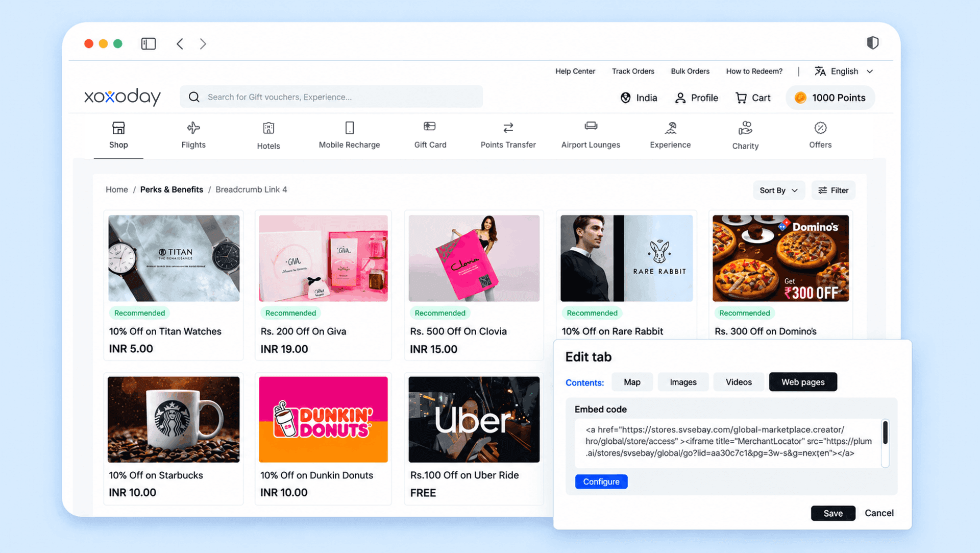Click the 'Rs.100 Off on Uber Ride' title
The height and width of the screenshot is (553, 980).
pos(464,475)
